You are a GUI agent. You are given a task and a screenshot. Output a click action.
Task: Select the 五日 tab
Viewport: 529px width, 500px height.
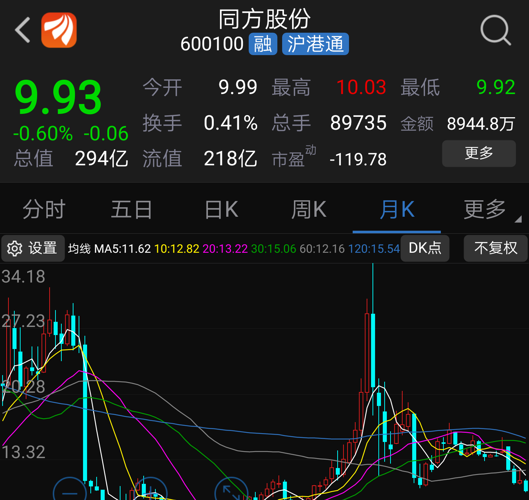pos(132,210)
